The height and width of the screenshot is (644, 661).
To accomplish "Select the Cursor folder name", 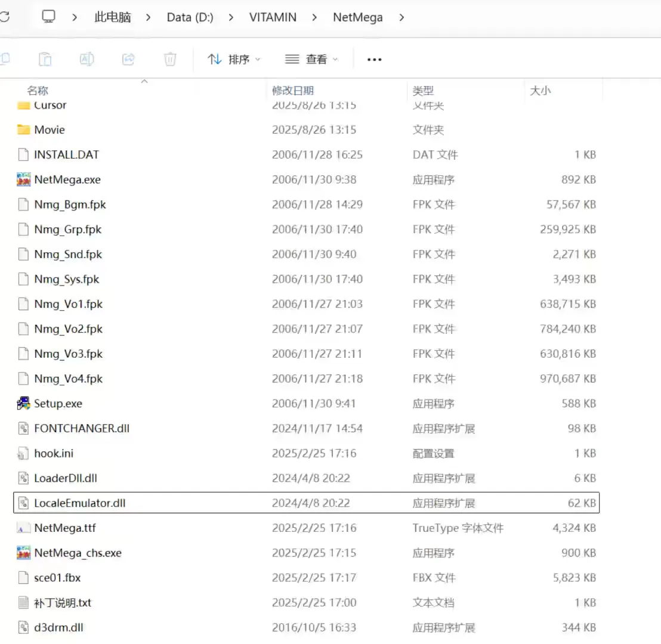I will [x=50, y=105].
